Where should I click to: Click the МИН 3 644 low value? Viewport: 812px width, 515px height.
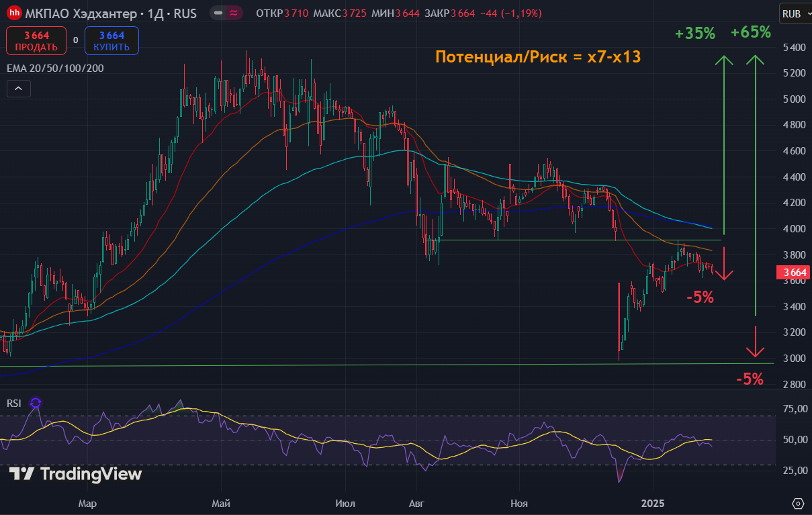(394, 13)
